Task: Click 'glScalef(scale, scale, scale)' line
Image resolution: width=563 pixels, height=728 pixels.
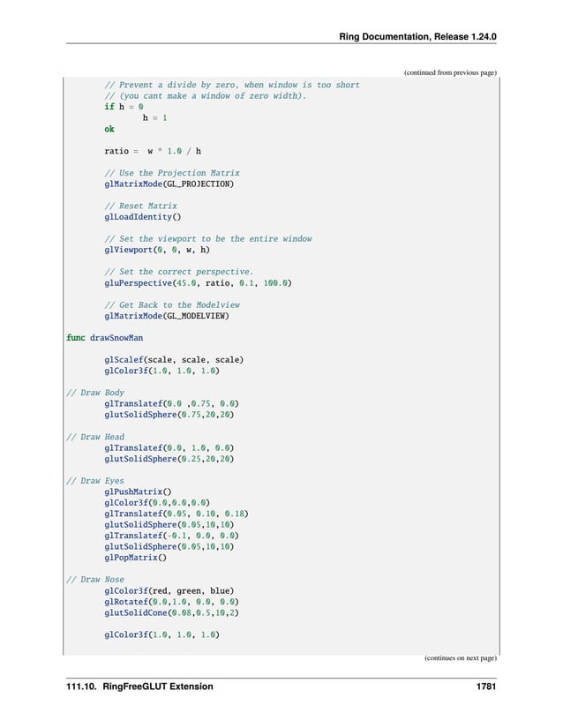Action: point(174,360)
